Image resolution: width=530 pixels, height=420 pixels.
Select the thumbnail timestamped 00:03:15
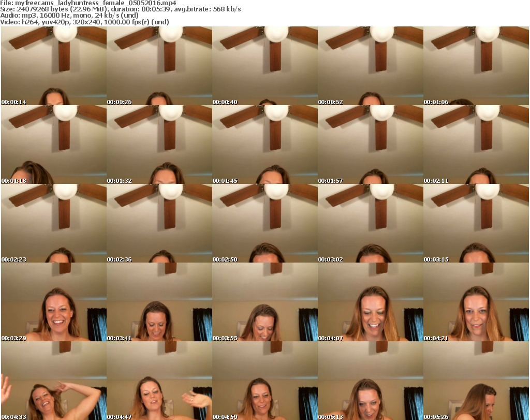476,223
